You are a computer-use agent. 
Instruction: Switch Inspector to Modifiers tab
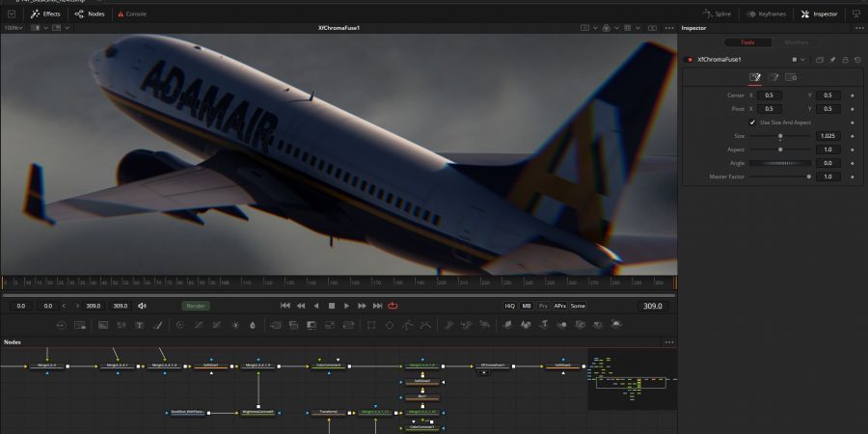pos(796,42)
